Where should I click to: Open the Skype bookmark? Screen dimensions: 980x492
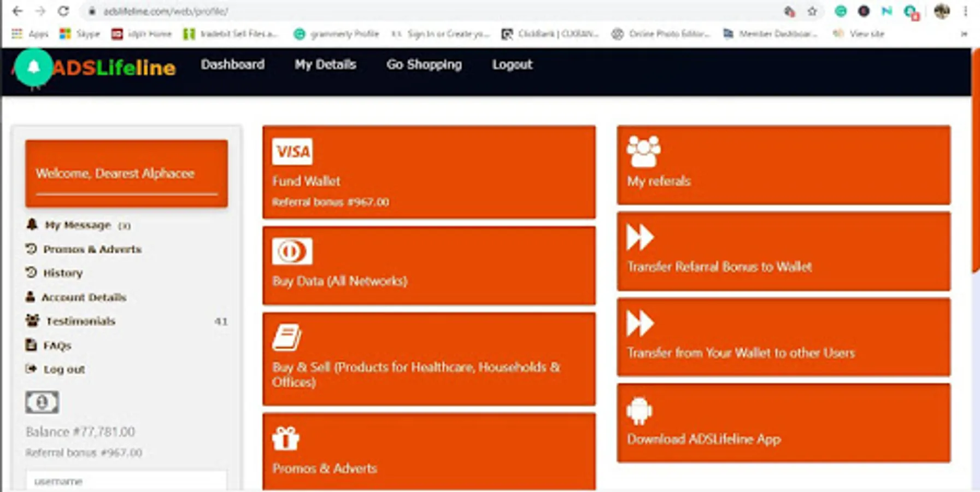click(80, 34)
